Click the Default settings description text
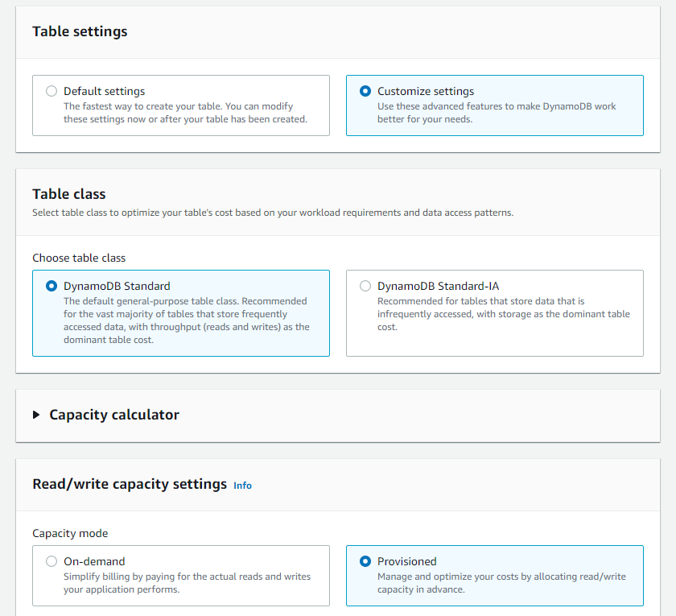The width and height of the screenshot is (676, 616). 185,113
